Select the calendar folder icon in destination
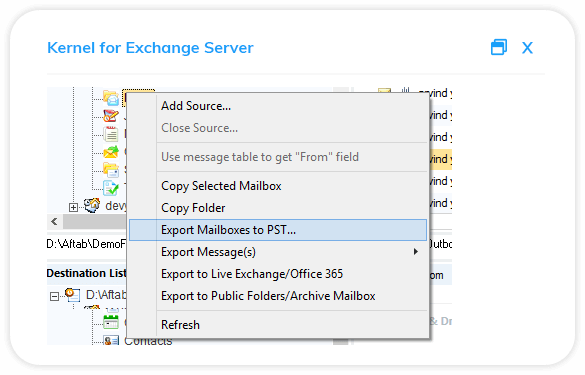Image resolution: width=585 pixels, height=375 pixels. click(111, 322)
